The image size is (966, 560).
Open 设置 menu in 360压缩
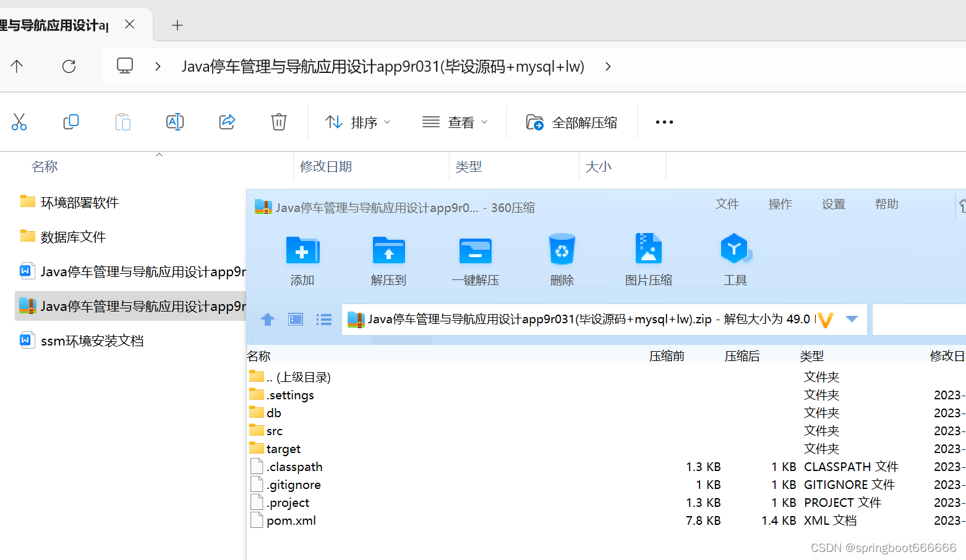(x=834, y=204)
